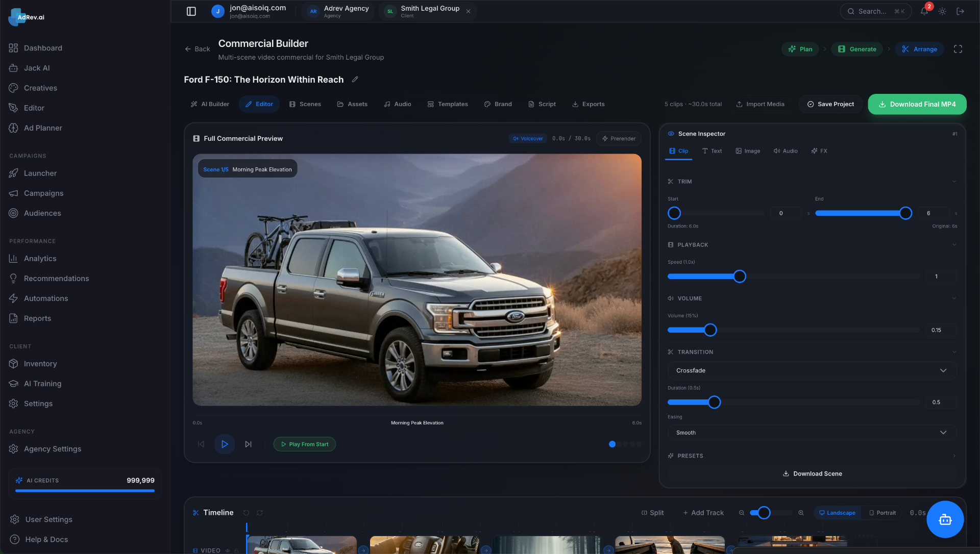Zoom out the timeline
The width and height of the screenshot is (980, 554).
pyautogui.click(x=742, y=513)
